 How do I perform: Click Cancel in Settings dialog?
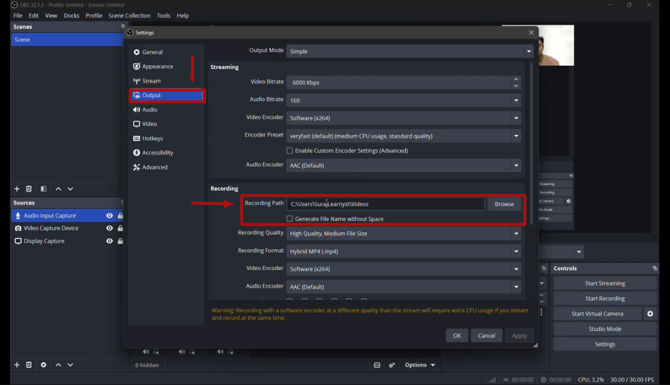(x=486, y=336)
